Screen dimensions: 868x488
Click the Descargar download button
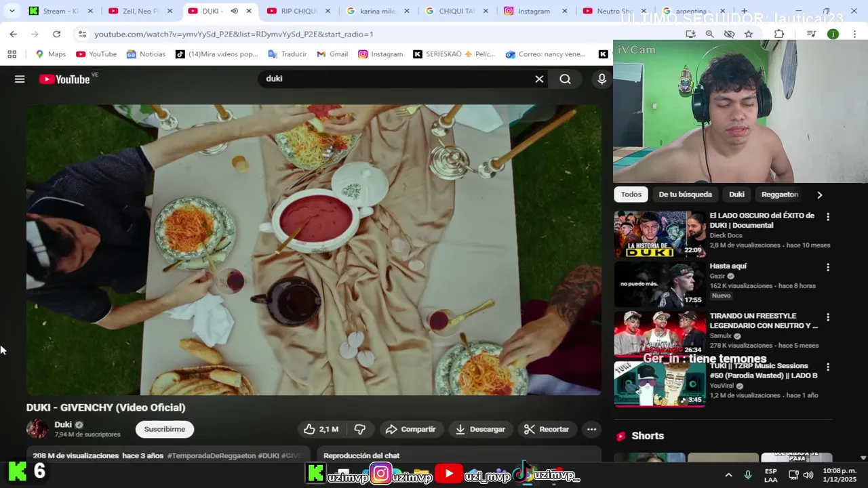pyautogui.click(x=480, y=429)
